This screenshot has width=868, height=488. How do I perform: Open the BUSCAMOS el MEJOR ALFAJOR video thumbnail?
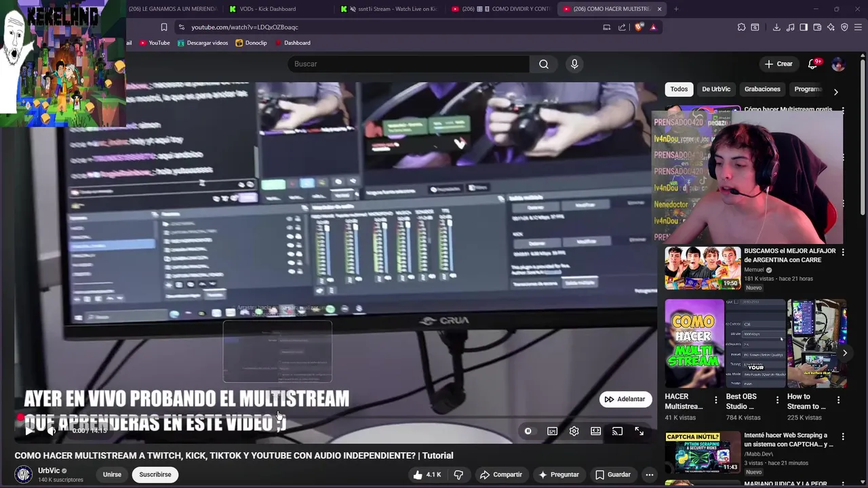pos(703,268)
